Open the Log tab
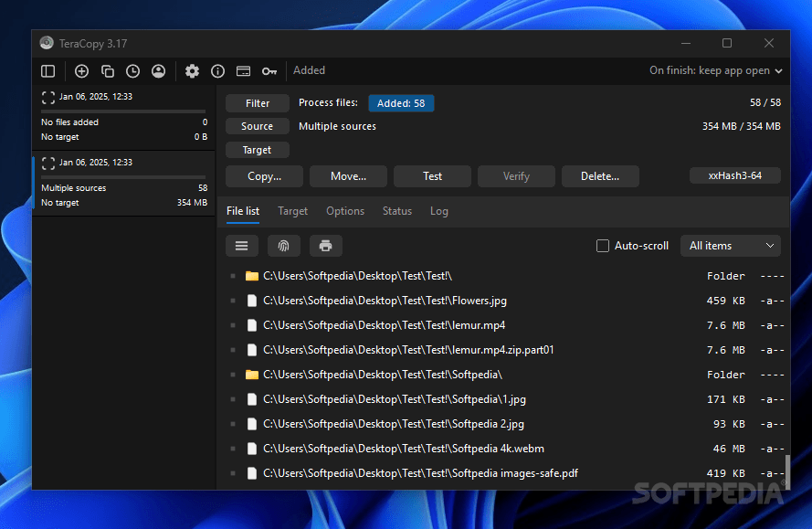The width and height of the screenshot is (812, 529). tap(438, 210)
